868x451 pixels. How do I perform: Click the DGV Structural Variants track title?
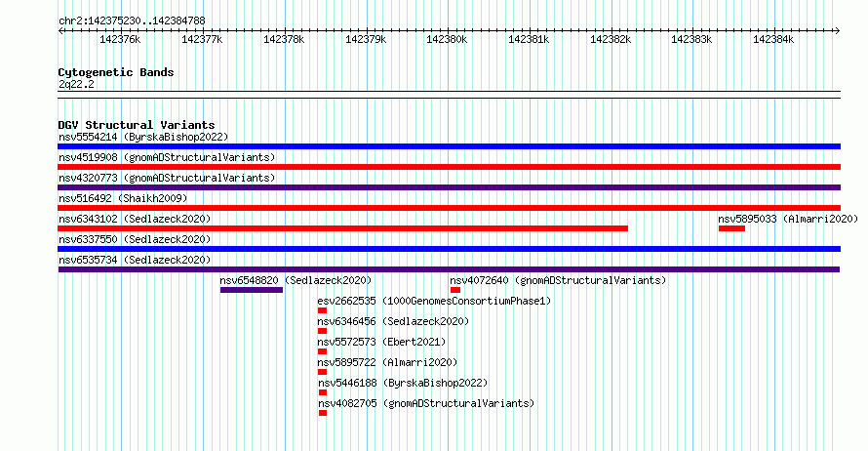pos(137,125)
